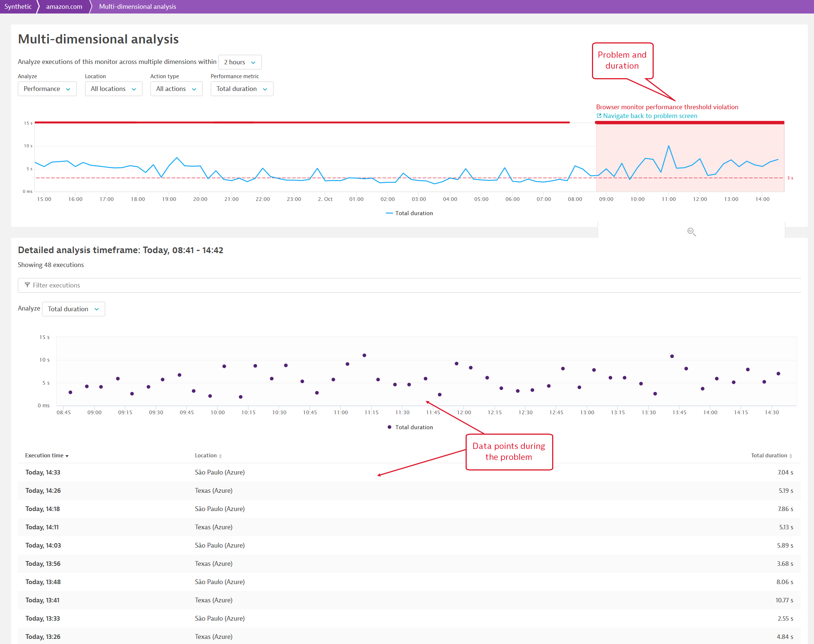Go to Synthetic breadcrumb

[18, 7]
